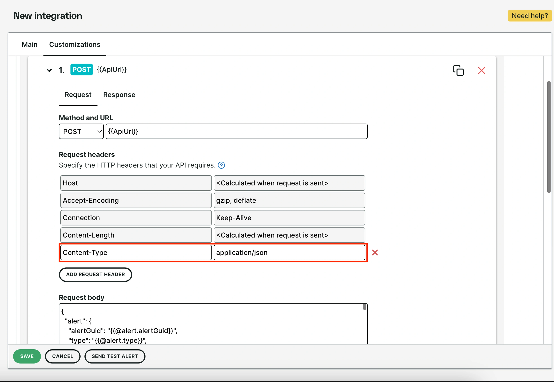Open the Need help? link

click(530, 16)
